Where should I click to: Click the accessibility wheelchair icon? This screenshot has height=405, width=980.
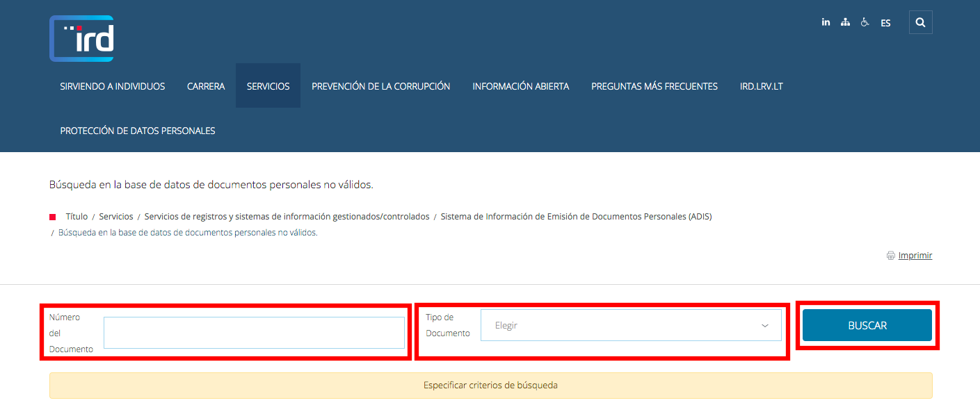click(x=865, y=22)
